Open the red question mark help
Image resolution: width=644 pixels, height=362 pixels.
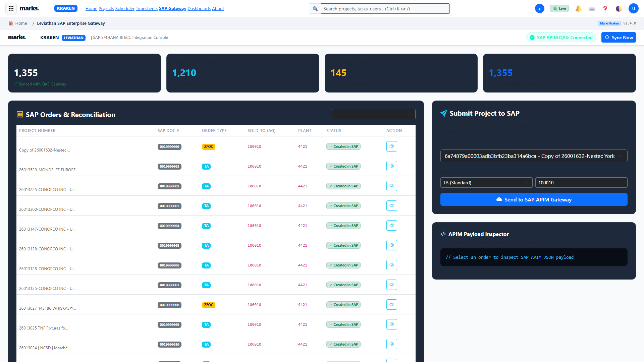(605, 9)
